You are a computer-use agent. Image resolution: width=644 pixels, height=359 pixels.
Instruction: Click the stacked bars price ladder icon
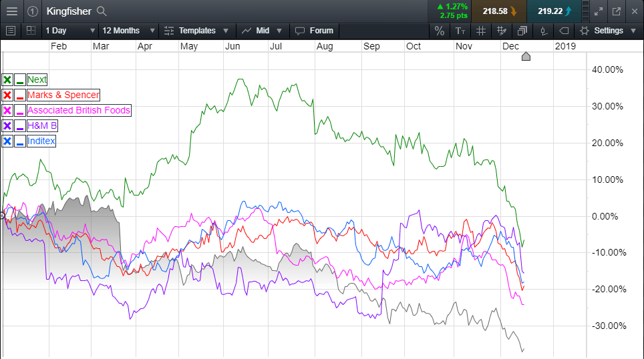[586, 11]
